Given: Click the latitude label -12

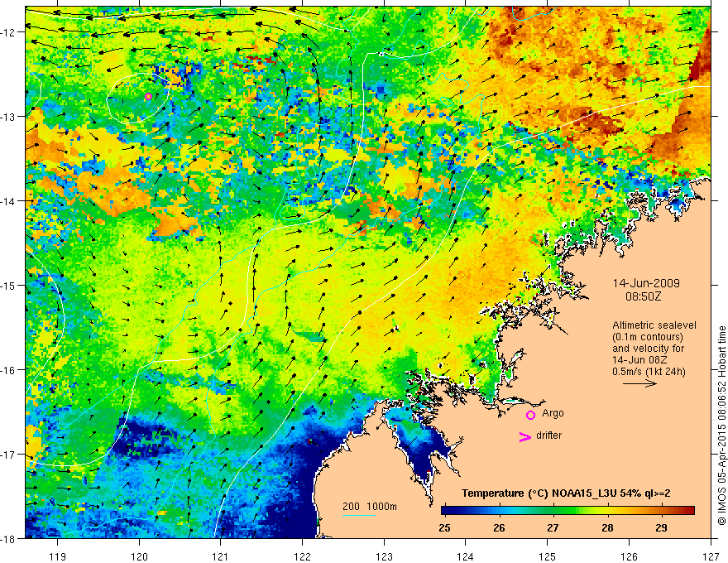Looking at the screenshot, I should tap(9, 32).
